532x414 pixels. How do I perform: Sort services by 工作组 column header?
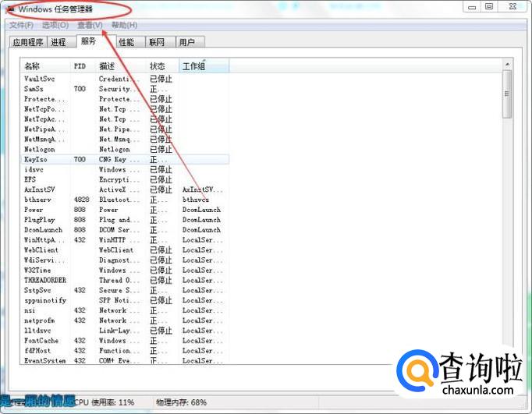[x=204, y=66]
